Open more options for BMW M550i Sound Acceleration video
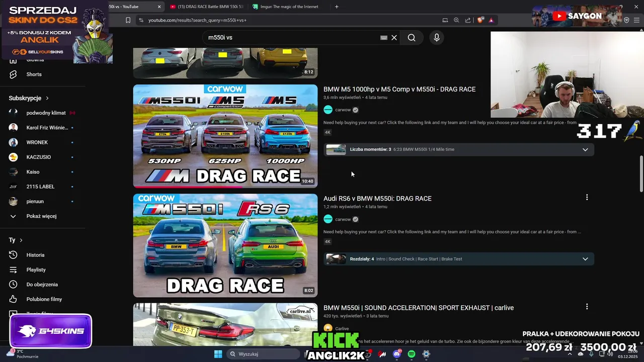644x362 pixels. (587, 307)
